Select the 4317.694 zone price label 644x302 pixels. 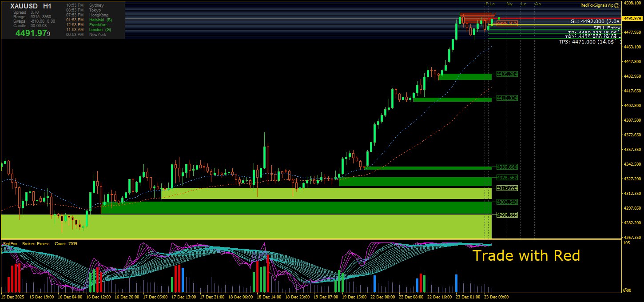click(507, 189)
